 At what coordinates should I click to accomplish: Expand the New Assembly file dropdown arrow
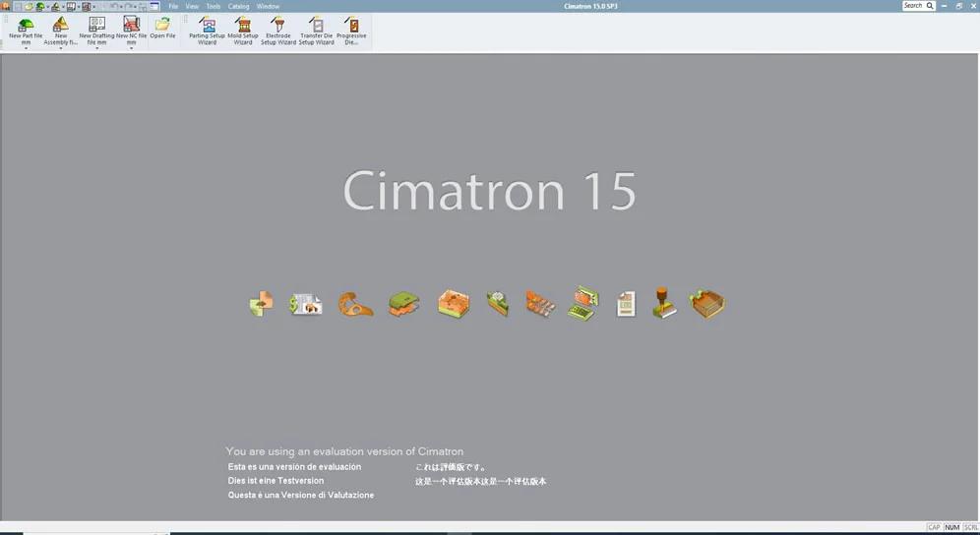pyautogui.click(x=61, y=48)
